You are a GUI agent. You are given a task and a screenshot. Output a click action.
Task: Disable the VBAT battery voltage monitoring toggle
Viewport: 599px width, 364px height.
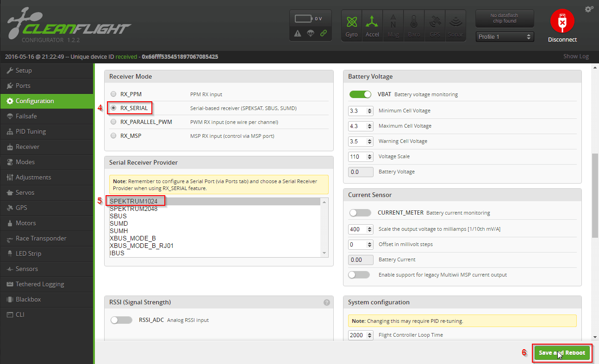tap(360, 94)
